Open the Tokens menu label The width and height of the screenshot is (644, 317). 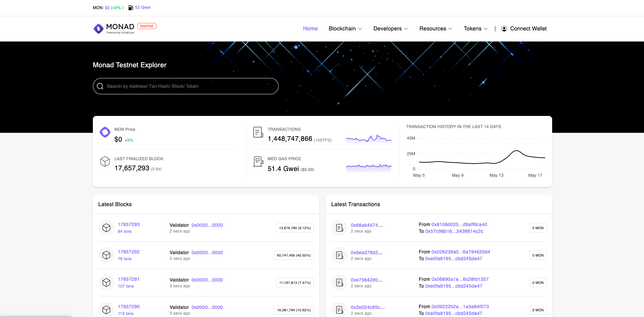[x=472, y=29]
